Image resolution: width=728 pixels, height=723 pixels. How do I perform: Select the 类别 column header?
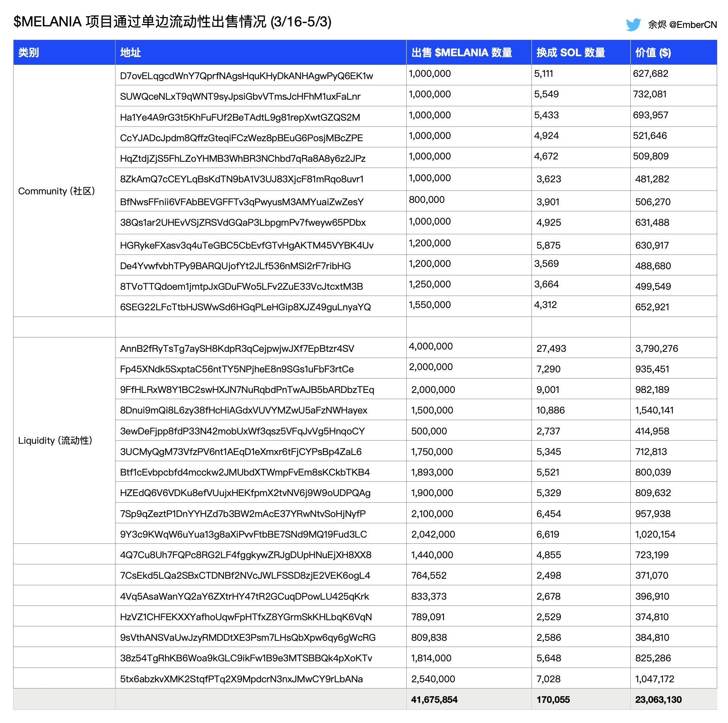click(29, 53)
